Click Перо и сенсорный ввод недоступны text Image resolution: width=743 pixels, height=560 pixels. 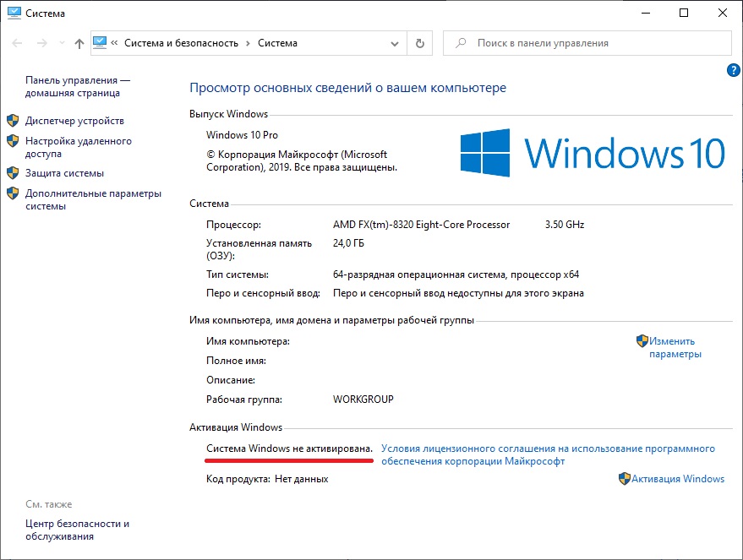(x=458, y=293)
